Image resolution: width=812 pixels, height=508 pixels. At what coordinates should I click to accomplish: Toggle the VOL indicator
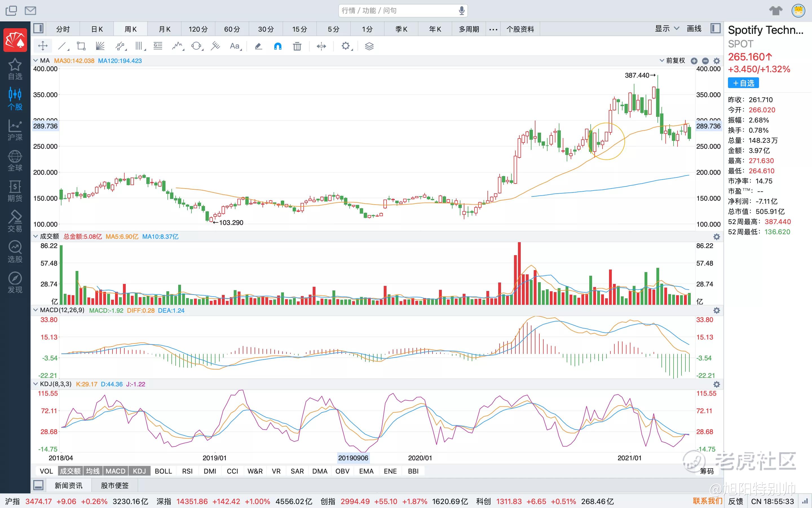[x=46, y=471]
